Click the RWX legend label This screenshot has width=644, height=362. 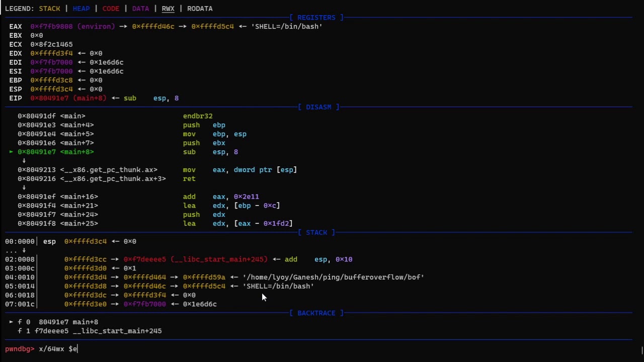click(168, 9)
